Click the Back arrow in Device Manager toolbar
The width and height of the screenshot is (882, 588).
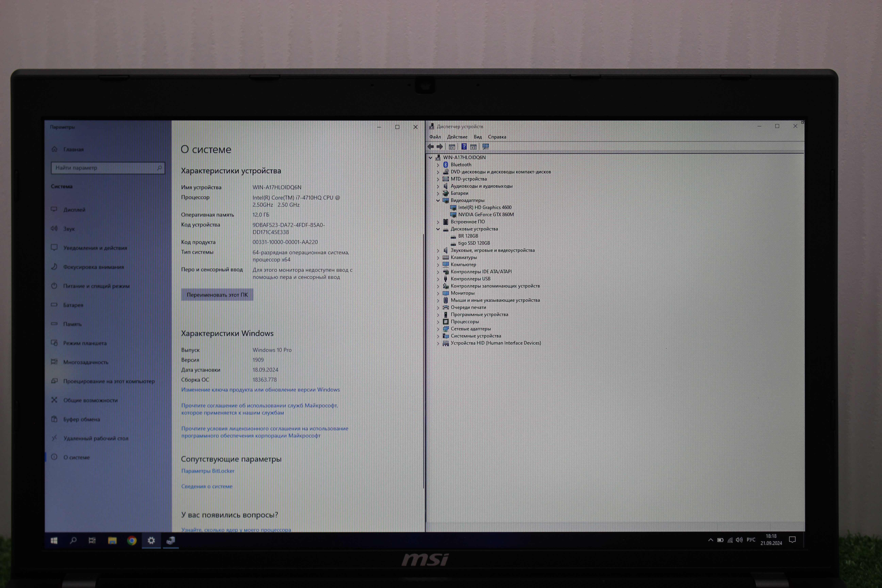click(x=430, y=147)
